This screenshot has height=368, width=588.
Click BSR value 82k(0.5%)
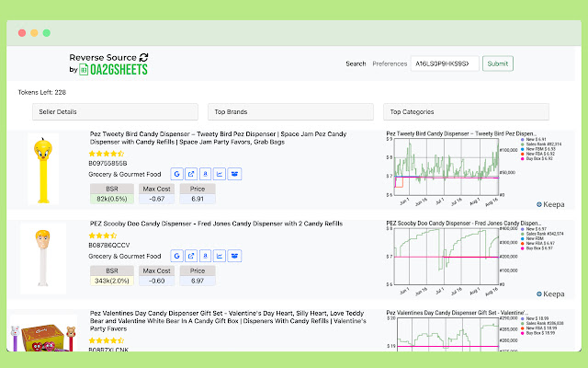point(112,199)
